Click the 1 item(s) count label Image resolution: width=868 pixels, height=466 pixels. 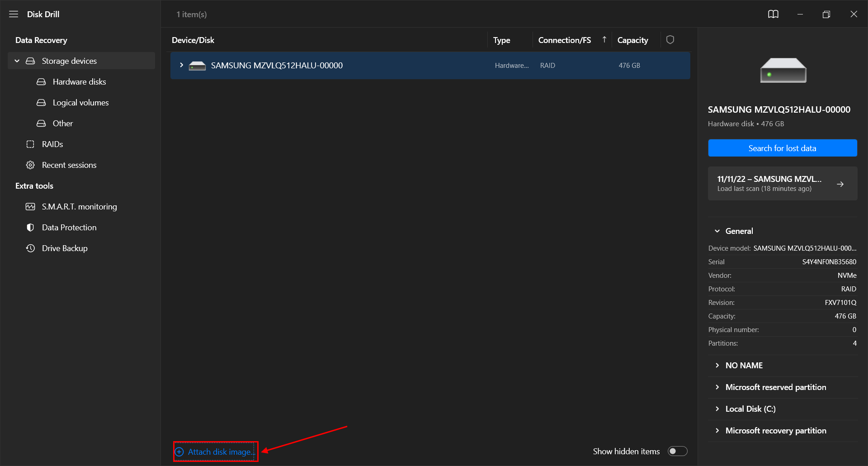192,14
